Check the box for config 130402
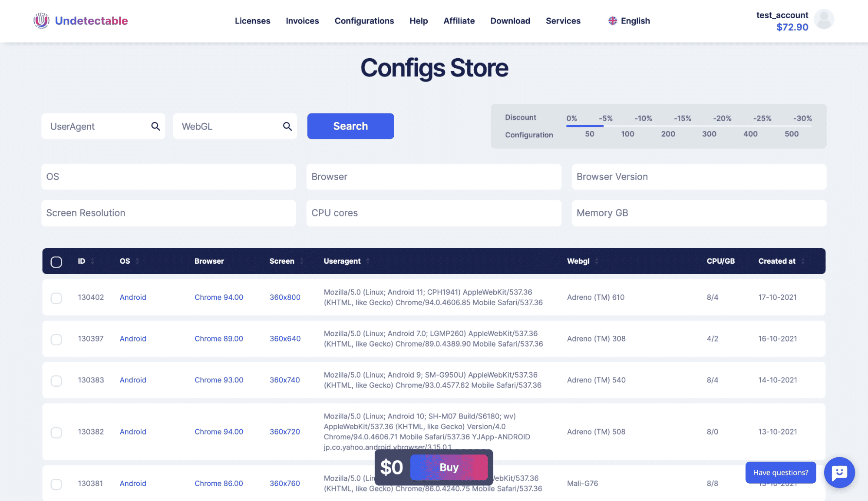Screen dimensions: 868x501 pyautogui.click(x=56, y=298)
